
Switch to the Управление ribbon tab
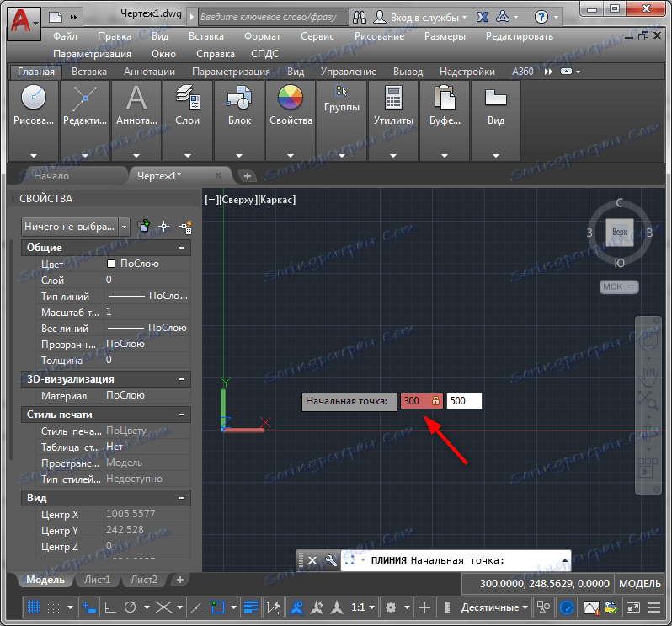pyautogui.click(x=349, y=72)
